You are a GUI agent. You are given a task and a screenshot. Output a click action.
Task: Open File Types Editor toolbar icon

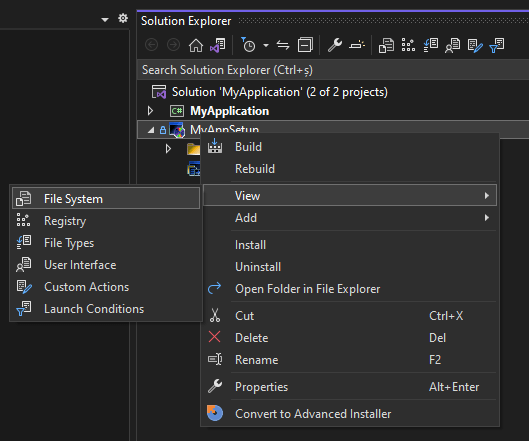(x=431, y=45)
